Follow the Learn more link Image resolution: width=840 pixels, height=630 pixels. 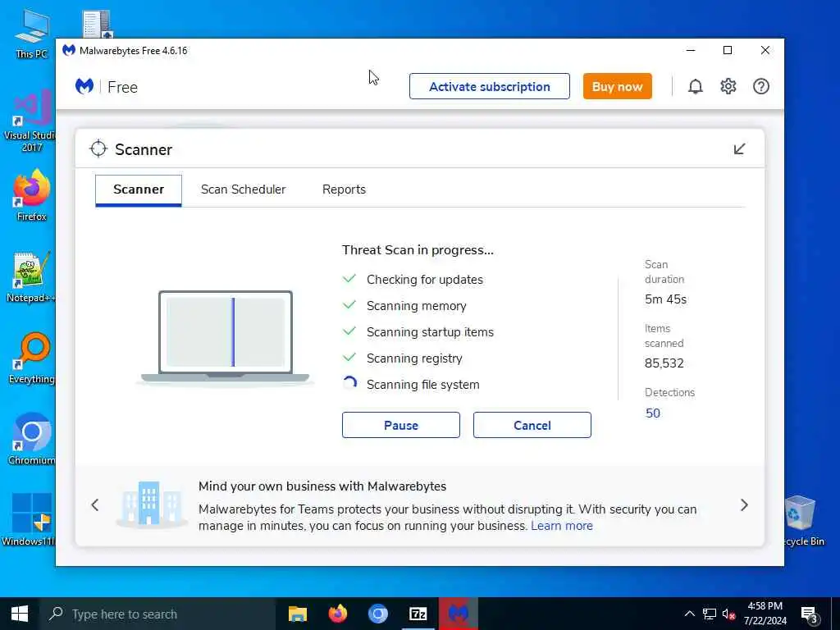pyautogui.click(x=561, y=526)
